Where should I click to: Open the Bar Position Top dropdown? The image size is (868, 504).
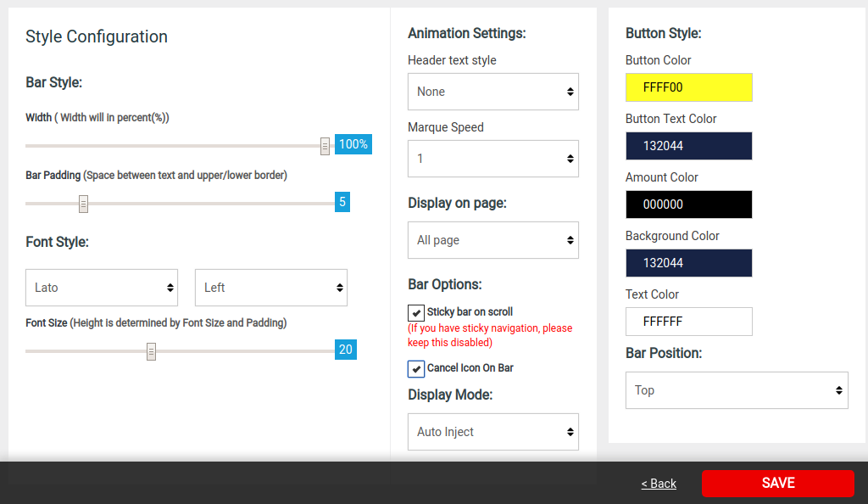pyautogui.click(x=737, y=390)
